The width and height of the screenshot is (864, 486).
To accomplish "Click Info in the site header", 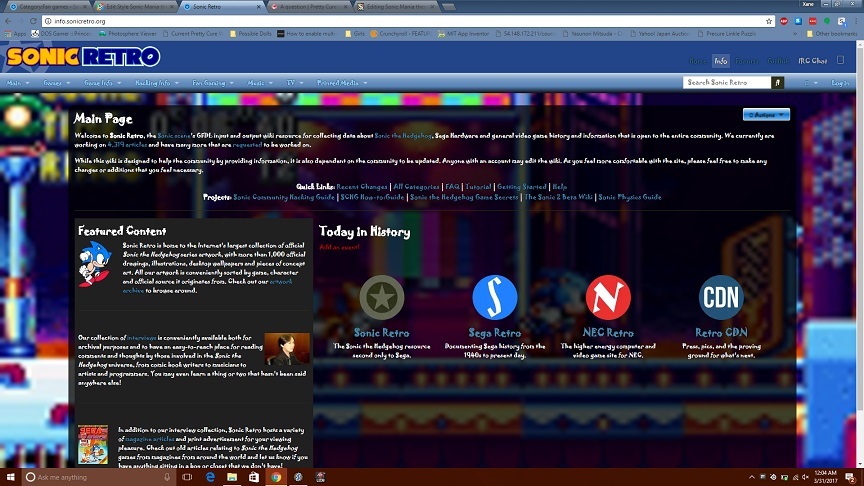I will (721, 61).
